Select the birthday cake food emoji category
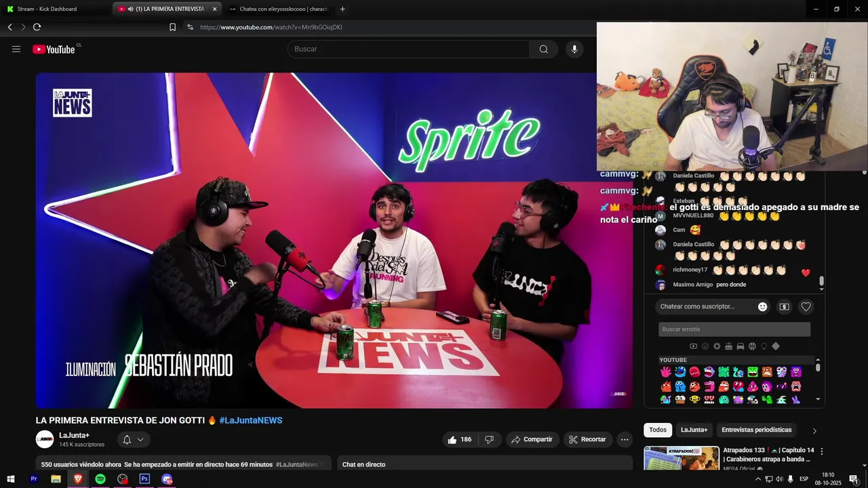 click(x=728, y=346)
